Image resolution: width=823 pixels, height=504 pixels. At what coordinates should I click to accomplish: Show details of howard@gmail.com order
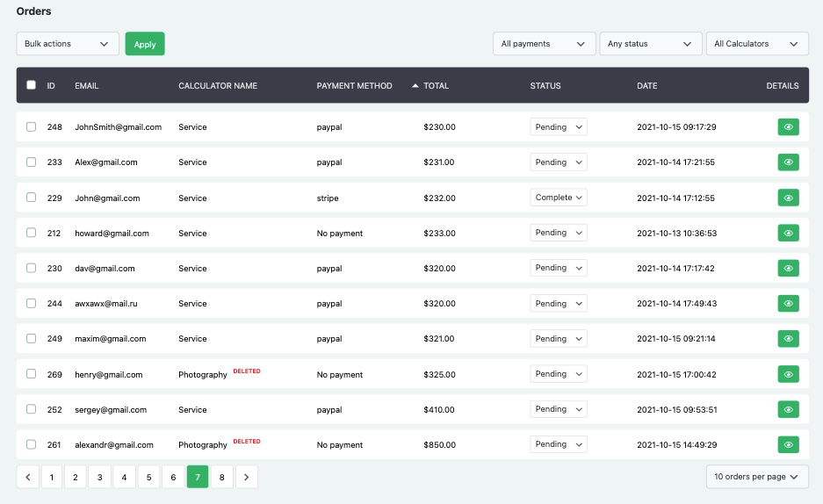pos(788,233)
